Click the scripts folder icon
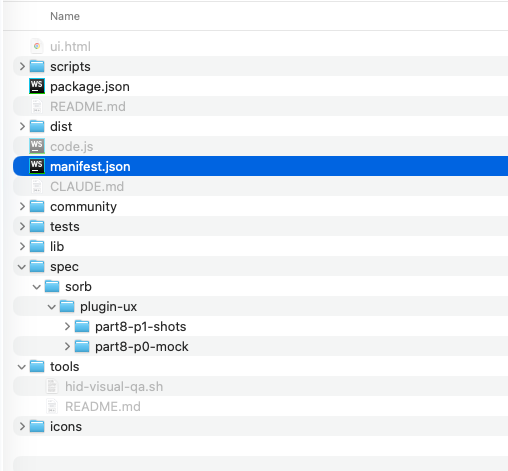 click(x=37, y=66)
